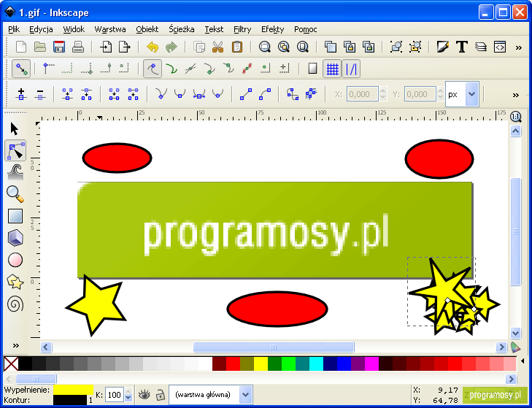
Task: Expand the commands toolbar overflow chevron
Action: 518,47
